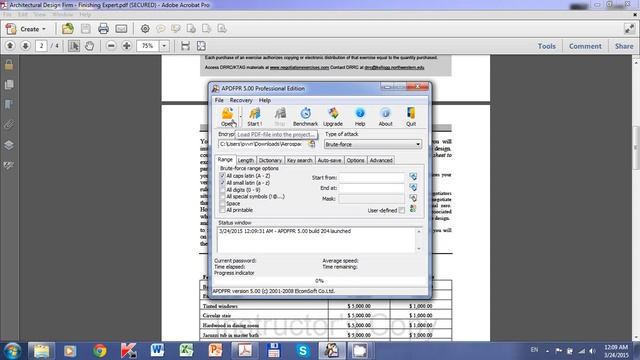Image resolution: width=640 pixels, height=360 pixels.
Task: Switch to the Key search tab
Action: (299, 160)
